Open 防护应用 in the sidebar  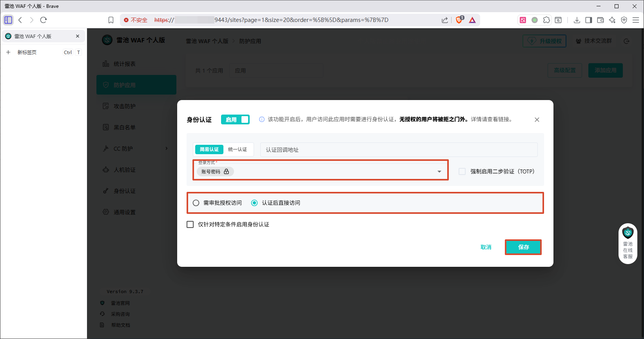point(136,85)
